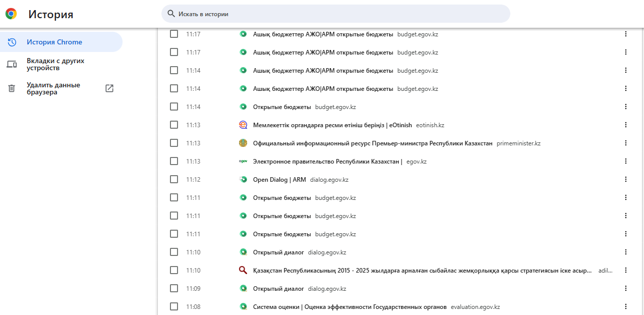Click the Искать в истории search field

pos(338,14)
